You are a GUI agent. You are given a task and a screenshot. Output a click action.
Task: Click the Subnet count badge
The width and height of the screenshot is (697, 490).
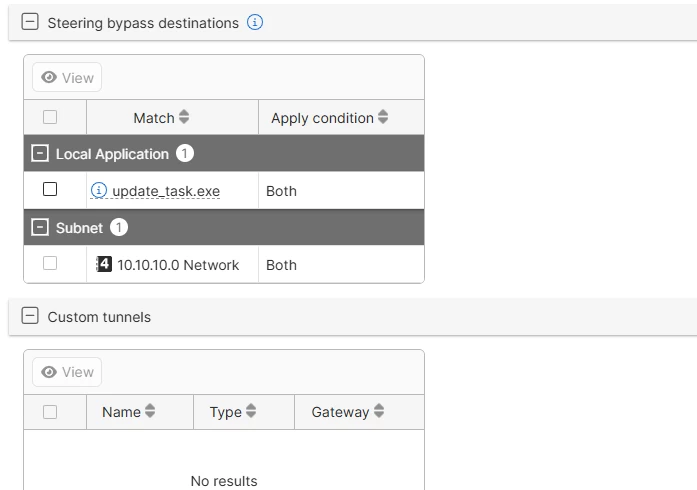119,227
